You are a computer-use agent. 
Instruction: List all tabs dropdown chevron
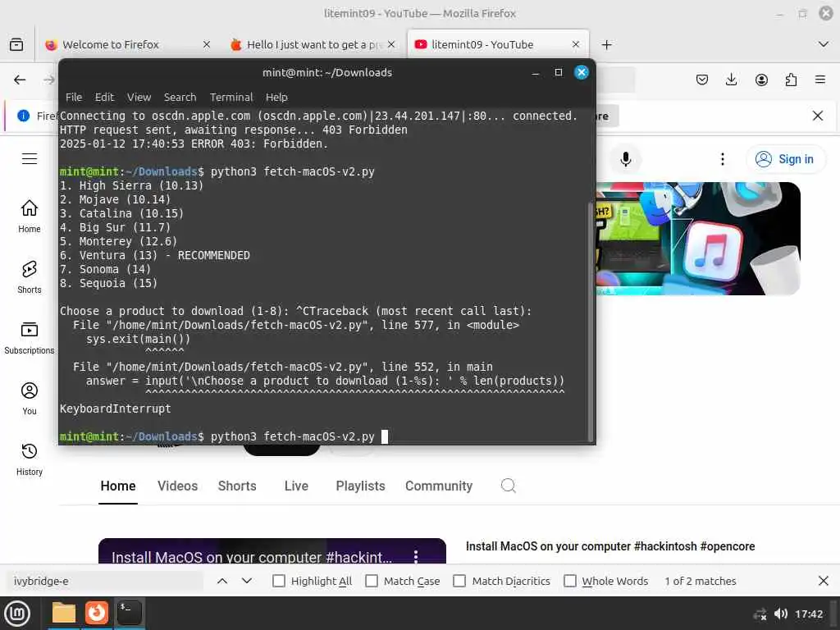[x=824, y=44]
